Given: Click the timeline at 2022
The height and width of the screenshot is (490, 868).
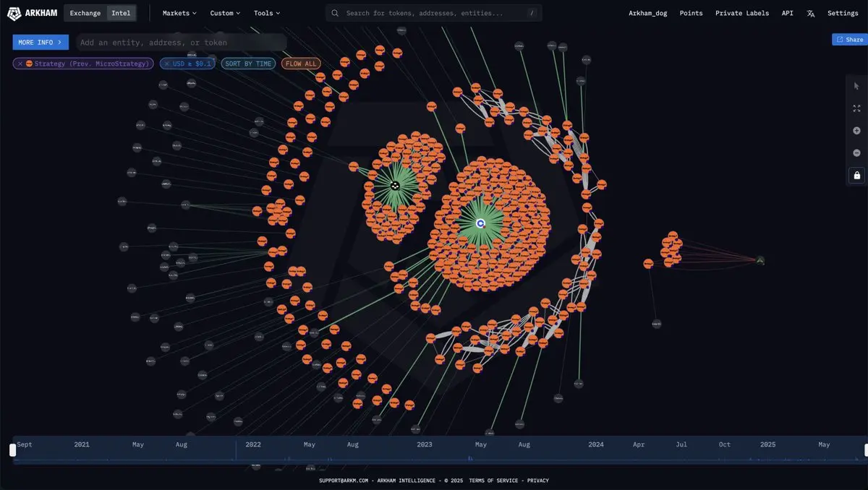Looking at the screenshot, I should click(x=253, y=444).
